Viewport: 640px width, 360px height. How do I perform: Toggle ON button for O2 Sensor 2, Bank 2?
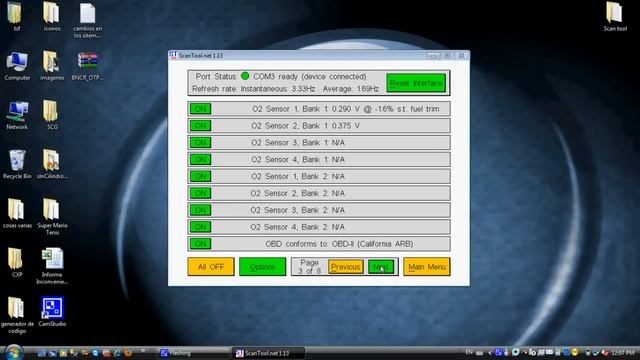tap(200, 193)
